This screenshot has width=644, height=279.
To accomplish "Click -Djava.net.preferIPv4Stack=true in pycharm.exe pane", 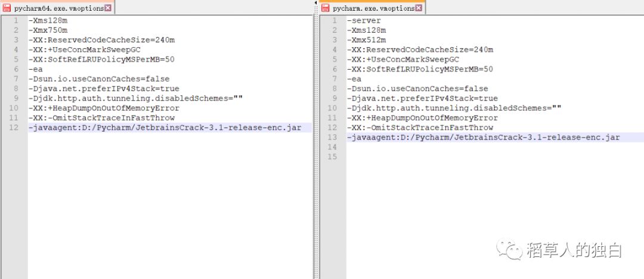I will (x=422, y=98).
